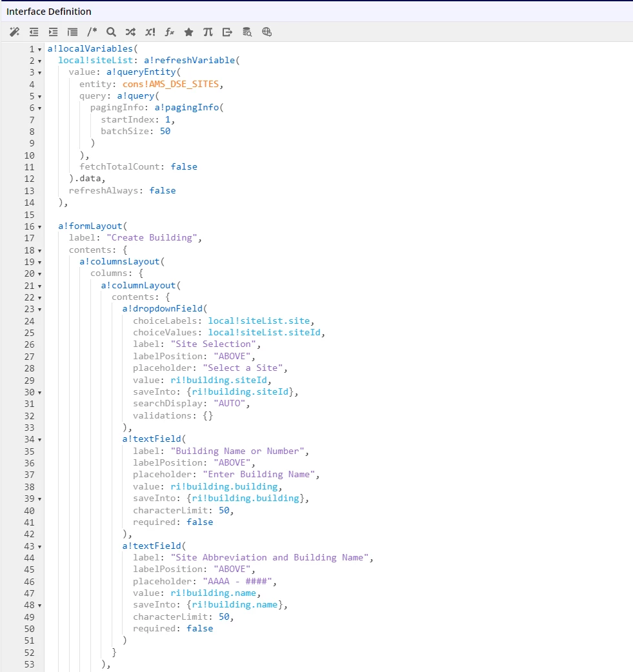Click ri!building.siteId value on line 29
This screenshot has height=672, width=633.
(219, 380)
